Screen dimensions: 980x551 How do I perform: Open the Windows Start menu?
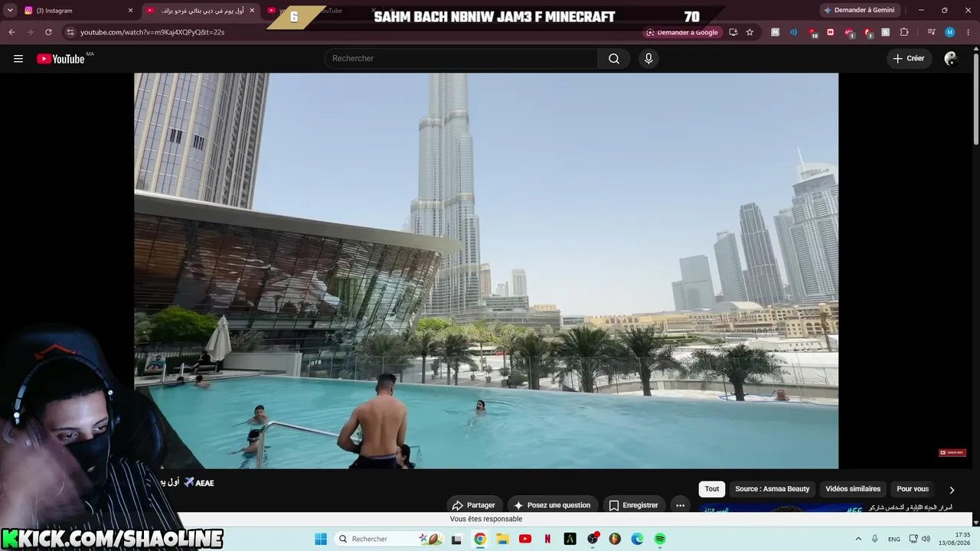320,539
